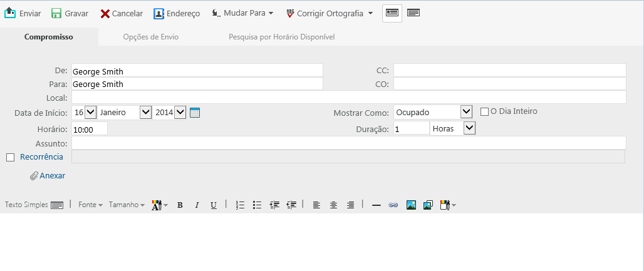Click the CC input field
The height and width of the screenshot is (271, 644).
tap(510, 70)
